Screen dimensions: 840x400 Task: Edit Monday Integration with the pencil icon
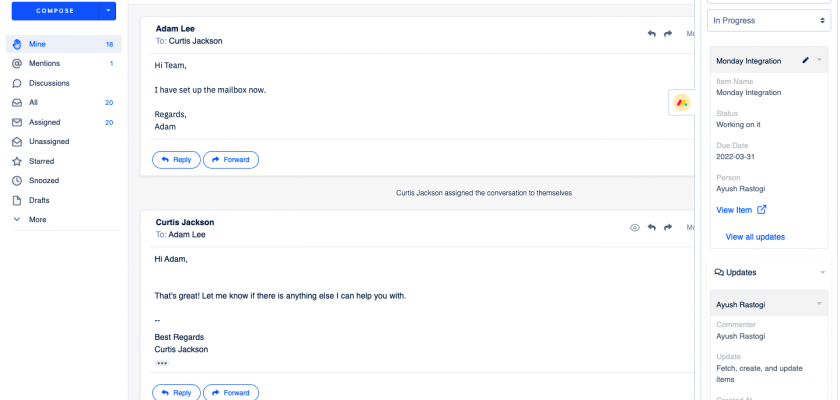click(x=806, y=61)
